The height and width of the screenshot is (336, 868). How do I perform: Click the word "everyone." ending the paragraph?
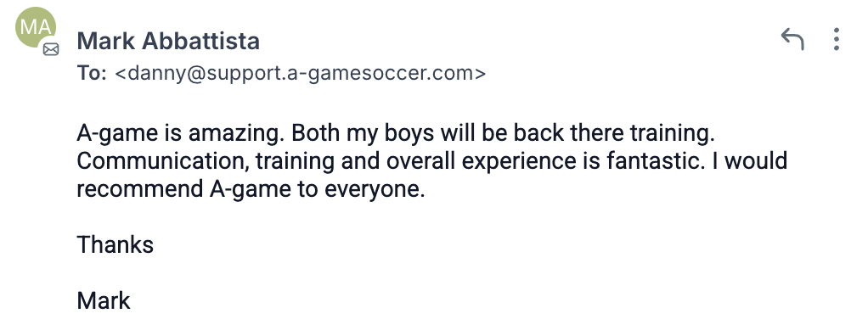pyautogui.click(x=375, y=189)
